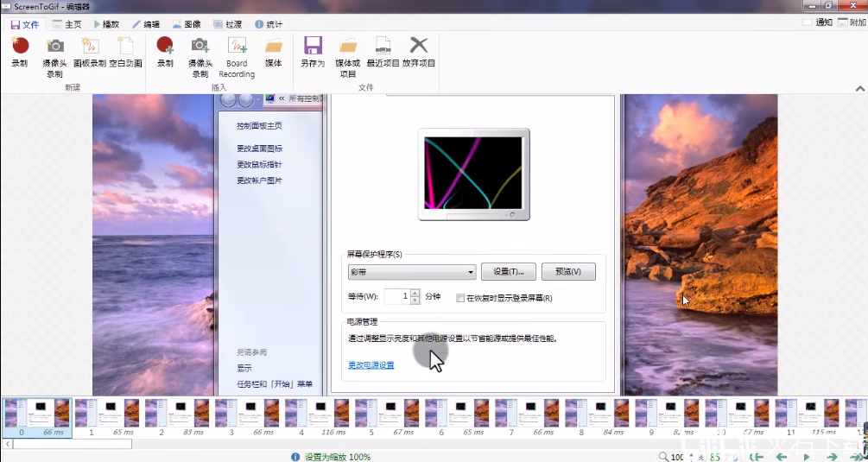Select frame 8 thumbnail
The width and height of the screenshot is (868, 462).
(597, 418)
